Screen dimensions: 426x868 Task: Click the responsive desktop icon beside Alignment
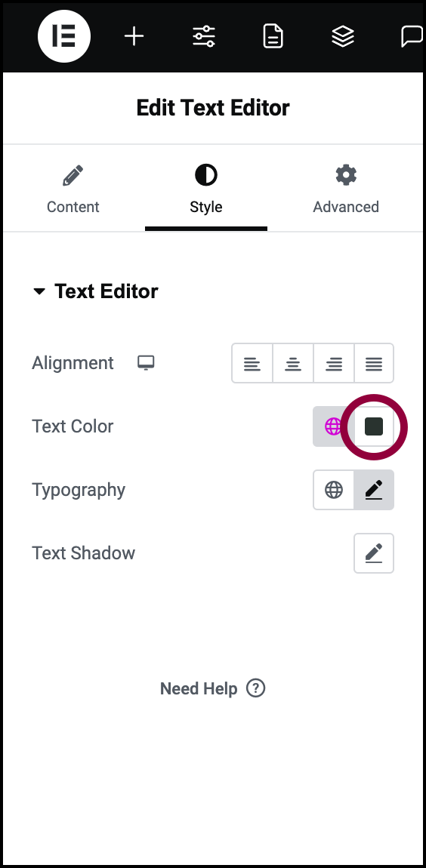pyautogui.click(x=147, y=363)
